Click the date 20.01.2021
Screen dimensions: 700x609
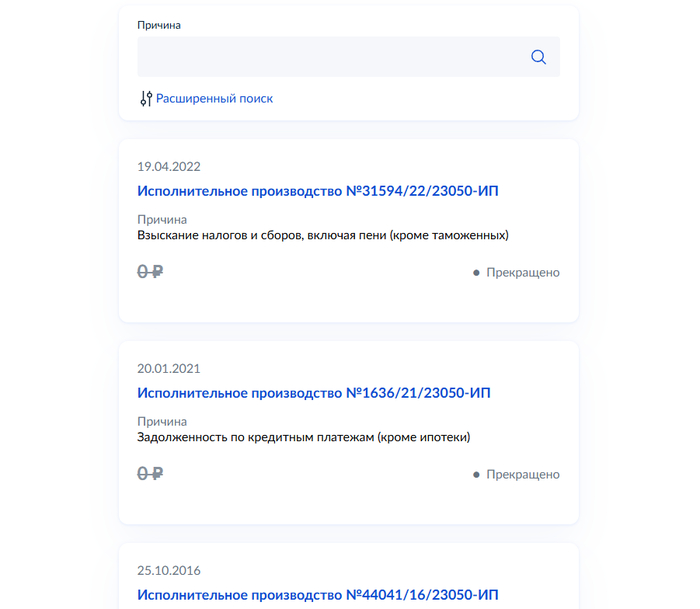click(169, 368)
